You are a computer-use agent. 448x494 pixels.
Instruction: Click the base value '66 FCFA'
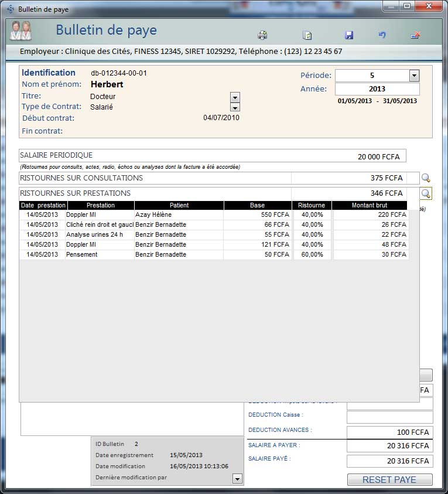(277, 224)
